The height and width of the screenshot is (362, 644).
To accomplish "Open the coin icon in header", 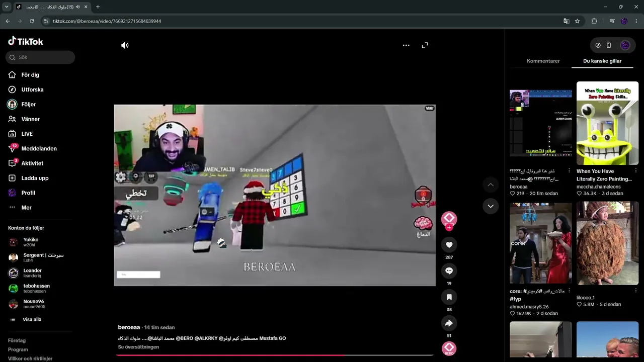I will click(x=598, y=45).
